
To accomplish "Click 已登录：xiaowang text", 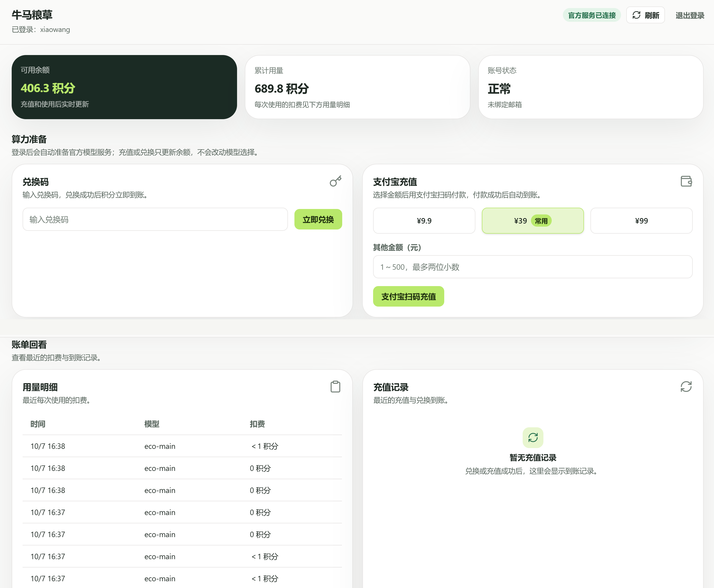I will (x=41, y=30).
